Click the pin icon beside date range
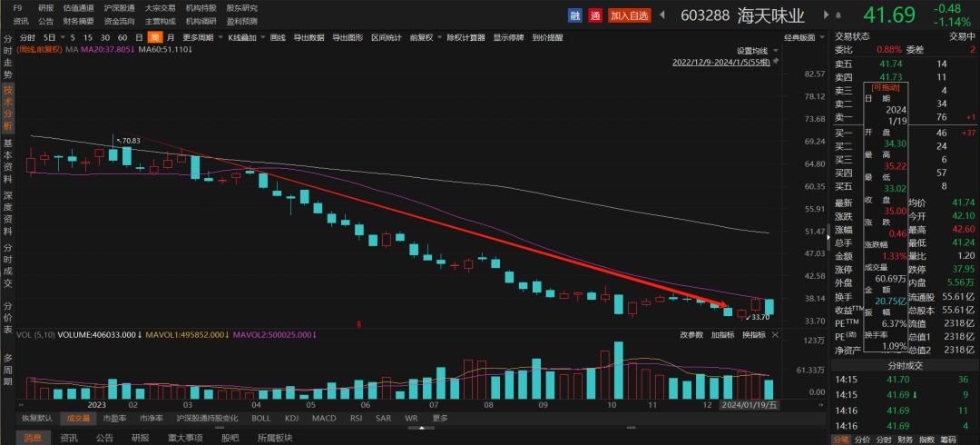Screen dimensions: 980x445 pyautogui.click(x=776, y=62)
